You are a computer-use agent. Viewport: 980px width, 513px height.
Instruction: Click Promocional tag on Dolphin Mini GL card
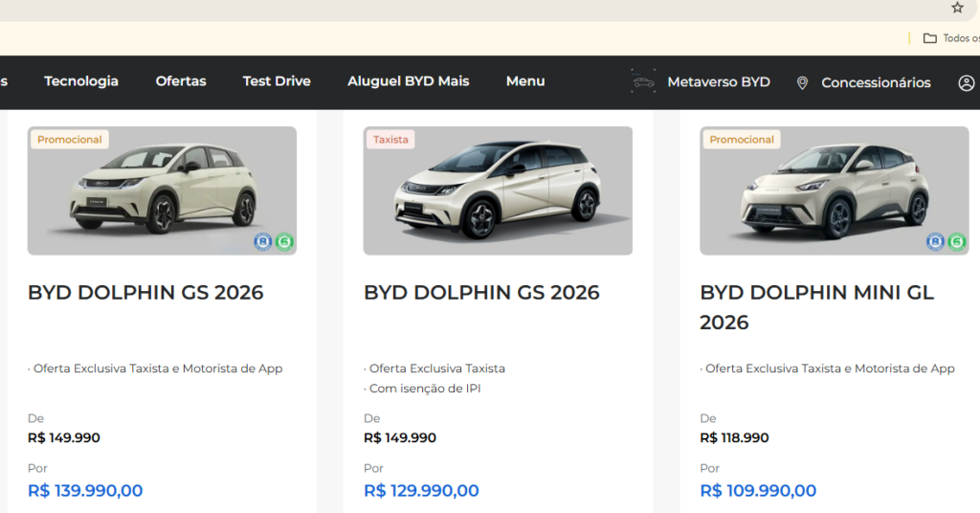coord(742,140)
